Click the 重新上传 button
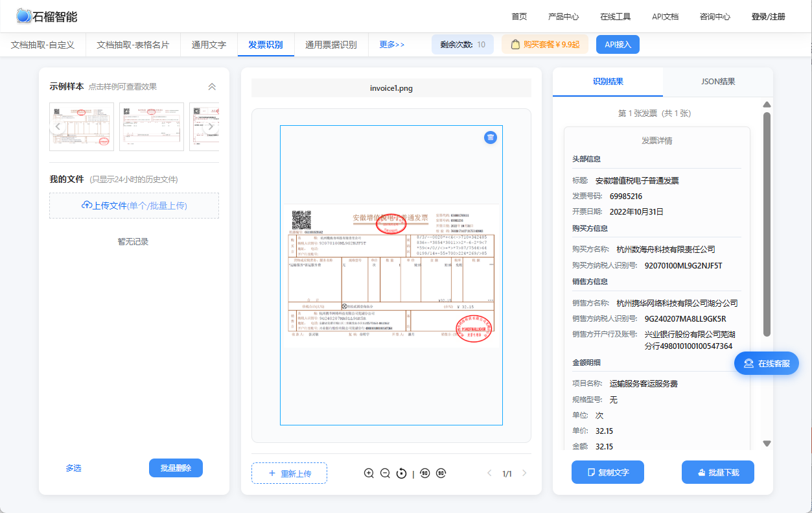This screenshot has height=513, width=812. [x=289, y=473]
